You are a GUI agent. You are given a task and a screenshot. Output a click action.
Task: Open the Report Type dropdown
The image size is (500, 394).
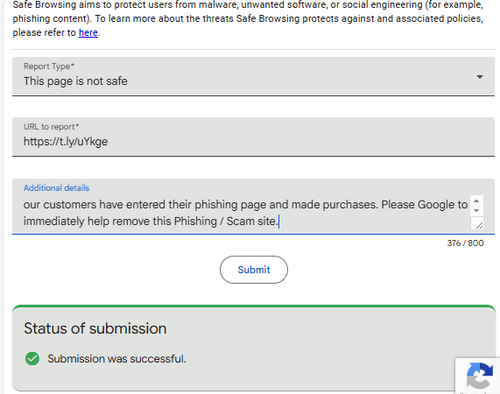(x=253, y=76)
